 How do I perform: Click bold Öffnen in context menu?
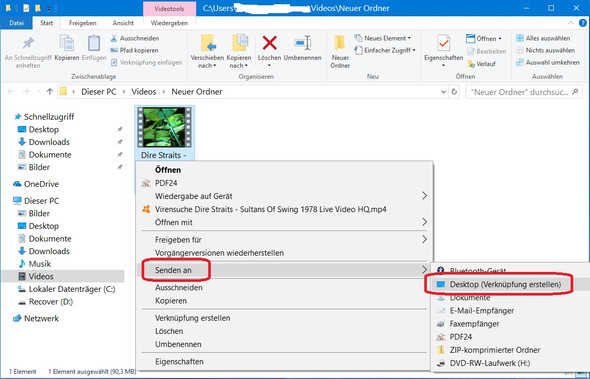(168, 170)
